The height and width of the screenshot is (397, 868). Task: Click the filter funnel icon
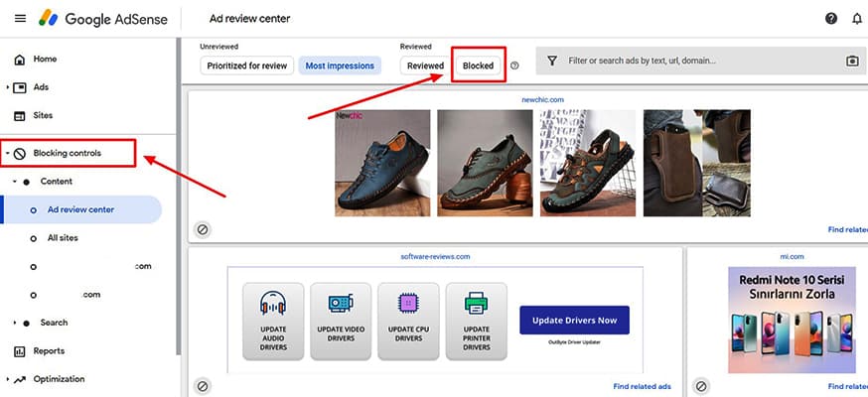click(x=552, y=61)
